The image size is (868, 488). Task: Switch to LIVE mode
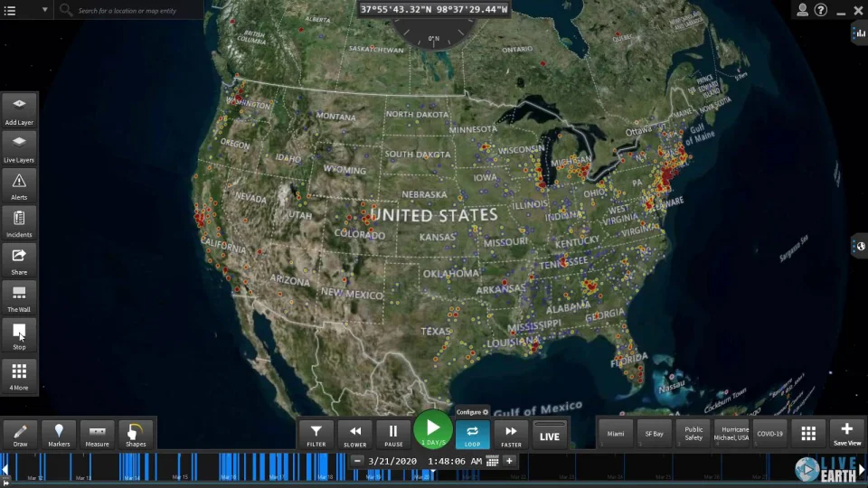(x=550, y=435)
